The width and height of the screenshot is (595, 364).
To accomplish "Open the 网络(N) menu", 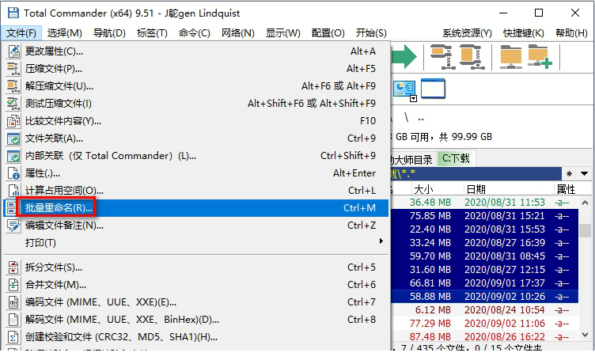I will pyautogui.click(x=238, y=33).
